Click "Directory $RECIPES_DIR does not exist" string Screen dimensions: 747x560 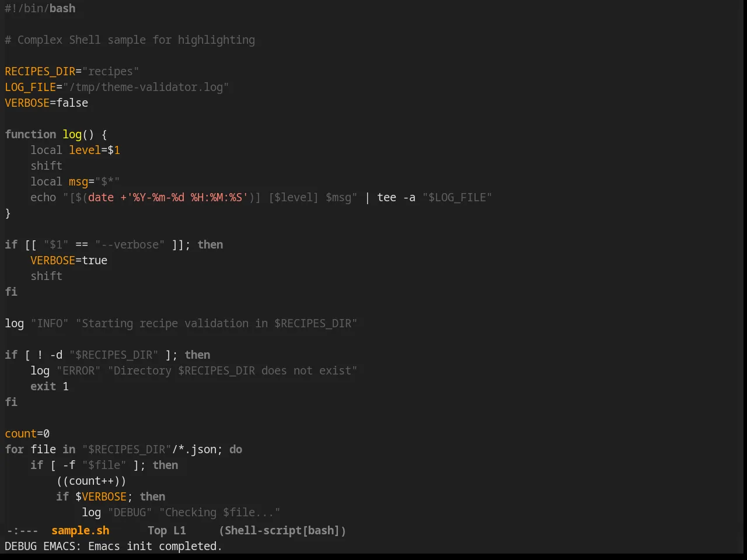pyautogui.click(x=232, y=370)
